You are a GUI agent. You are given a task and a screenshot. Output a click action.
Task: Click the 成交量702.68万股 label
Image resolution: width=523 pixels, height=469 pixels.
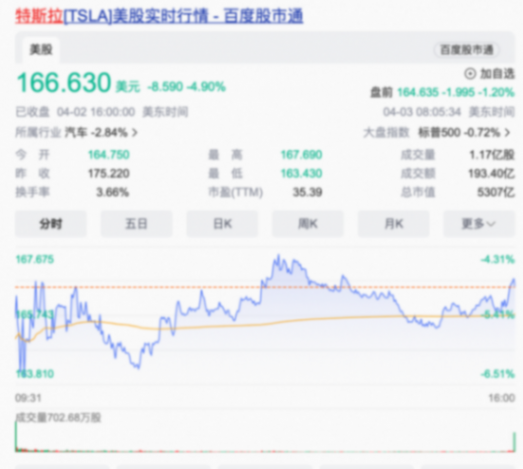coord(58,418)
